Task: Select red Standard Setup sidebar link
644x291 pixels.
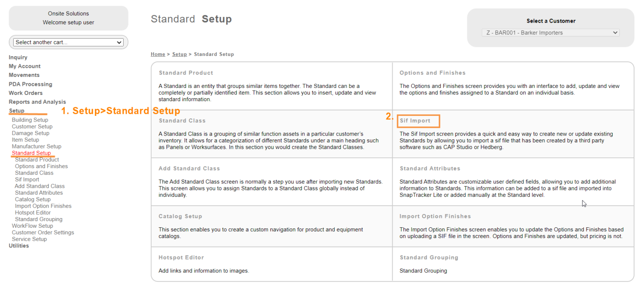Action: (x=31, y=153)
